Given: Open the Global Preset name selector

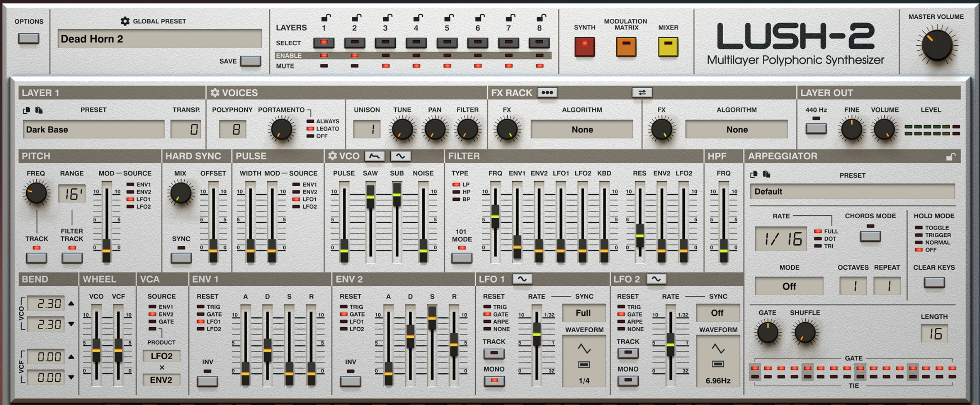Looking at the screenshot, I should click(160, 39).
